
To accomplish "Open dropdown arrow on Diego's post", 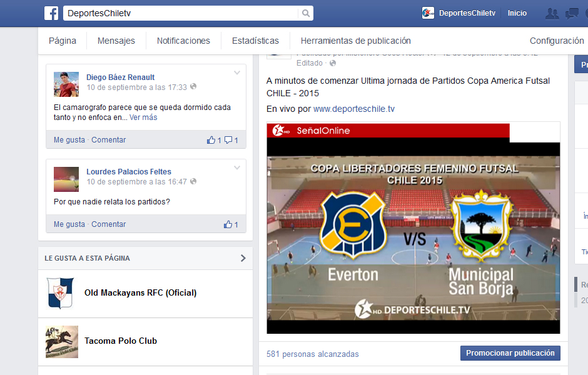I will [x=237, y=73].
